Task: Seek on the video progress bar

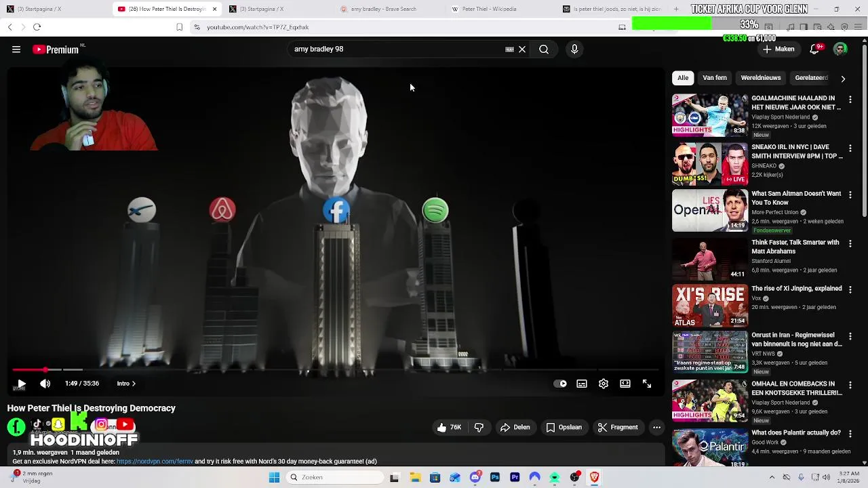Action: (x=336, y=369)
